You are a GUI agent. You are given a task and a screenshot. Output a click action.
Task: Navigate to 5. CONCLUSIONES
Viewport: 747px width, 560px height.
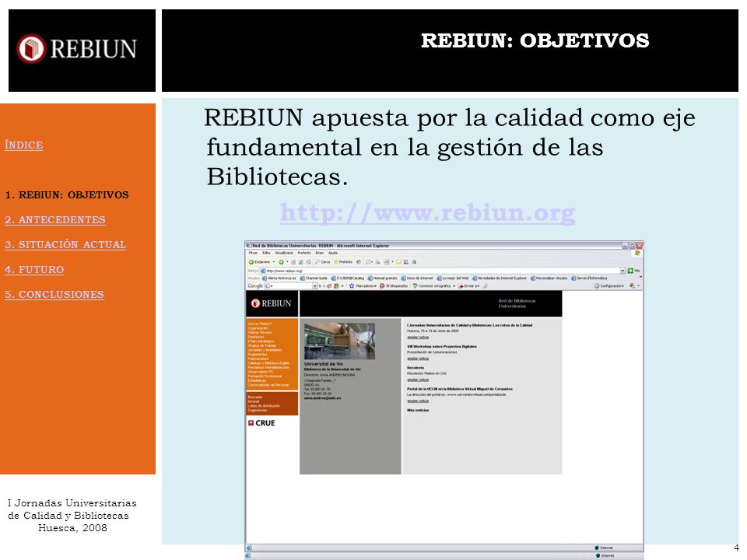pos(54,294)
